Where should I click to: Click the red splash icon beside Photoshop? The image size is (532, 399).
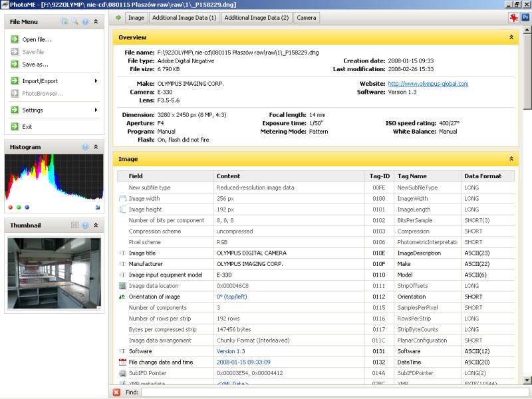[513, 17]
